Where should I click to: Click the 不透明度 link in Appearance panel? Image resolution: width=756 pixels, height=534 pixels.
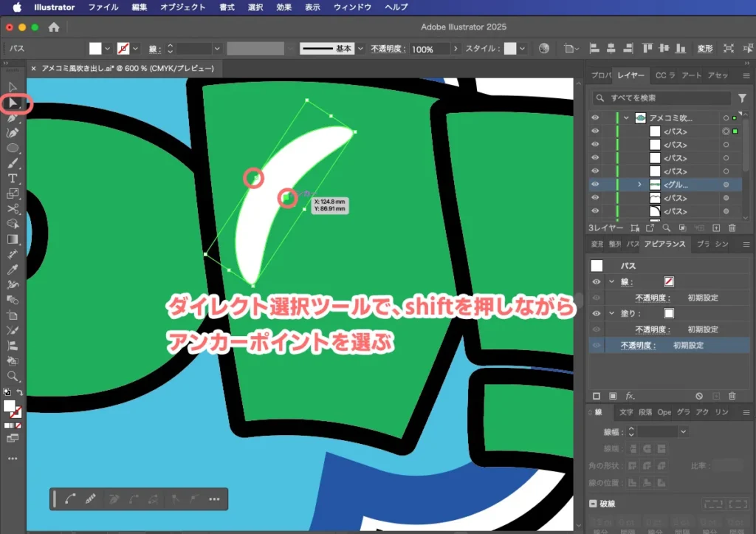(631, 345)
